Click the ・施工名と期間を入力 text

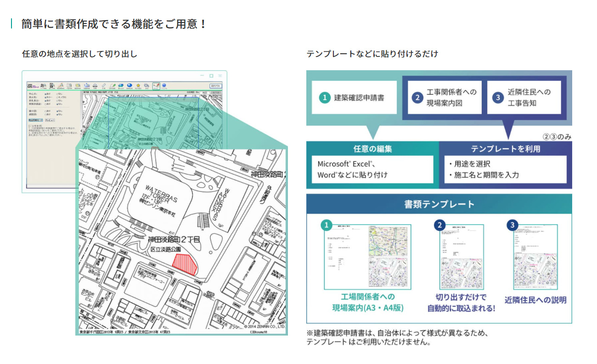pyautogui.click(x=484, y=175)
